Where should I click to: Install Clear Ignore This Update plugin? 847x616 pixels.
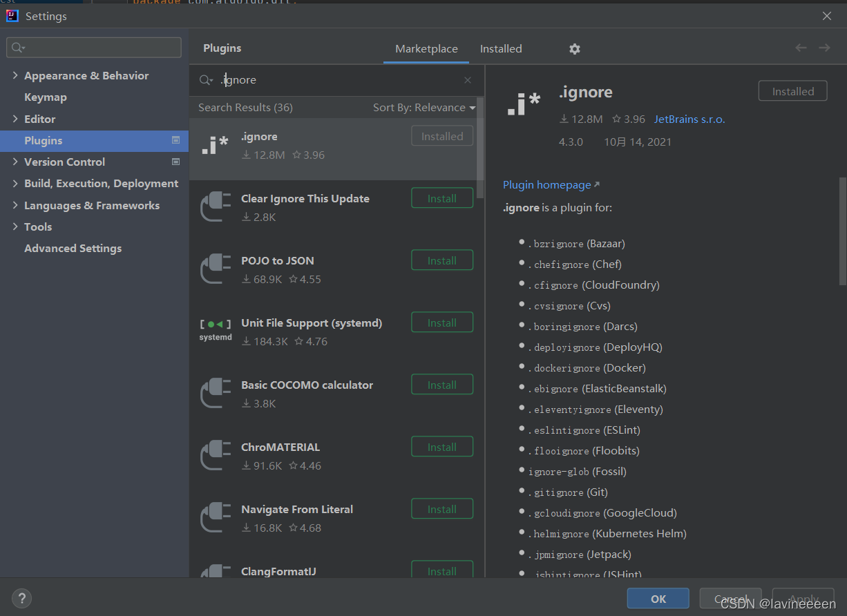[x=442, y=198]
